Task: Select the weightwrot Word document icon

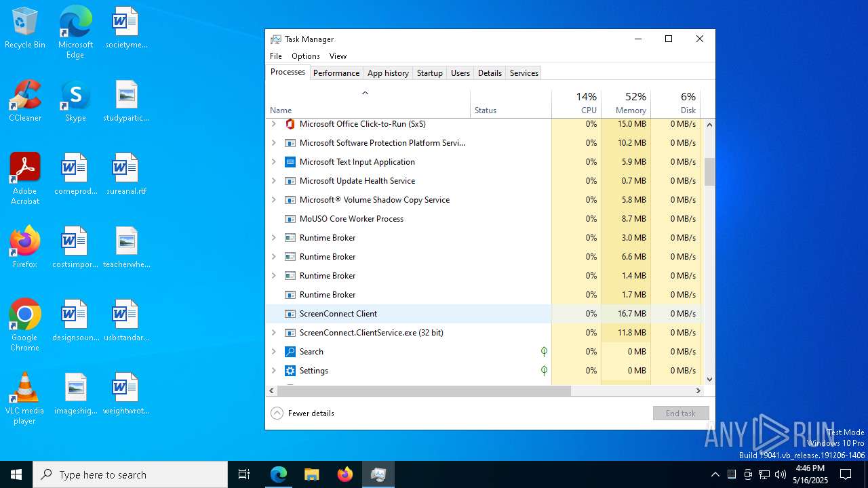Action: pyautogui.click(x=126, y=394)
